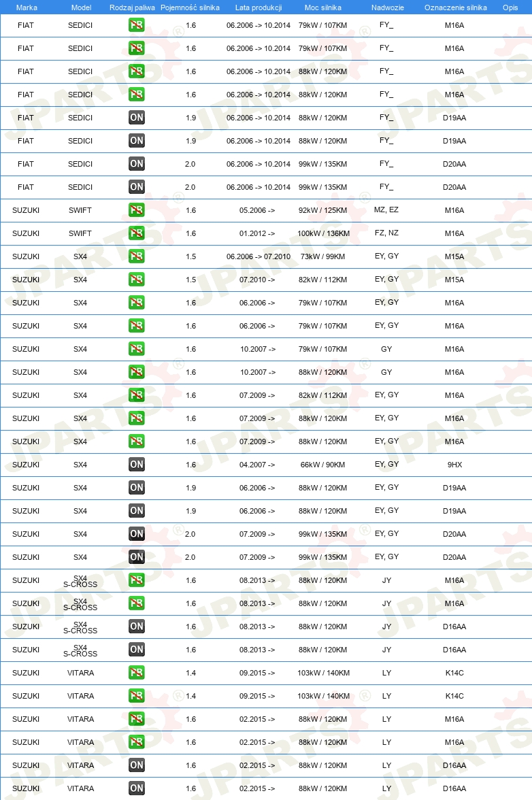Click the petrol icon in the SX4 10.2007 79kW row

(136, 349)
